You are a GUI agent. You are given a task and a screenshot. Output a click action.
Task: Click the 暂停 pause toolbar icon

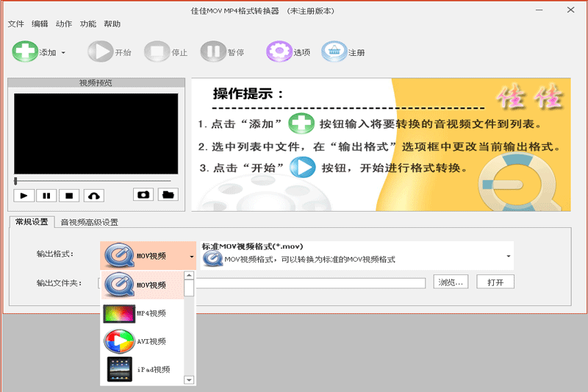tap(213, 51)
